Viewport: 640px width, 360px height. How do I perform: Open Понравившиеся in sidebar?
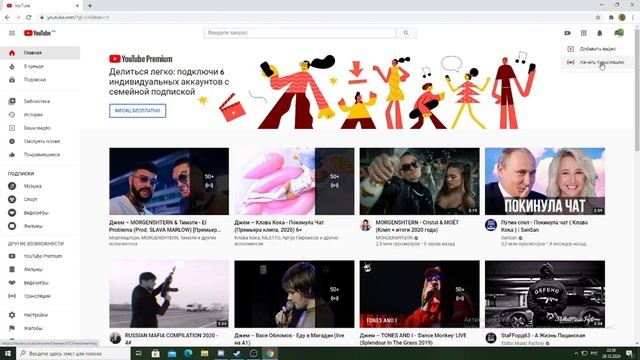pos(40,155)
